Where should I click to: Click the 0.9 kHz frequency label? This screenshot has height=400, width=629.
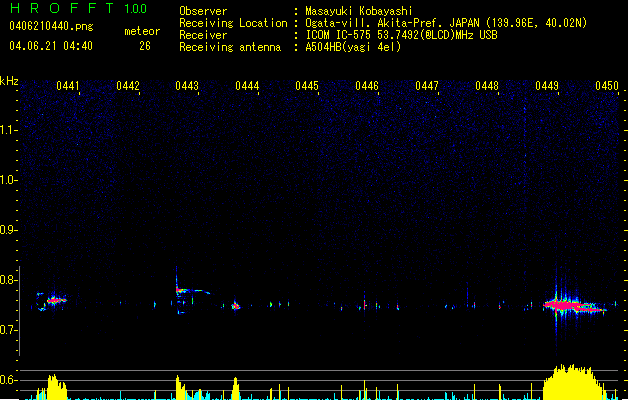[8, 229]
